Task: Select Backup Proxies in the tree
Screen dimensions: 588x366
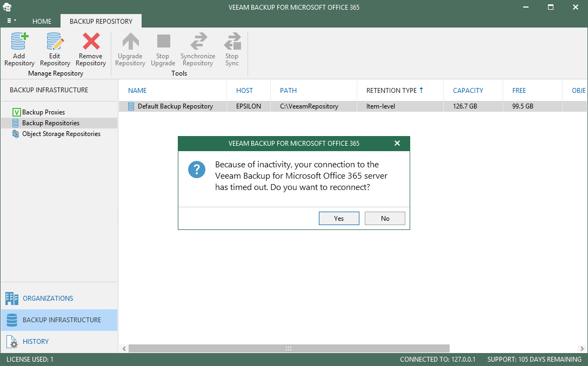Action: [x=43, y=112]
